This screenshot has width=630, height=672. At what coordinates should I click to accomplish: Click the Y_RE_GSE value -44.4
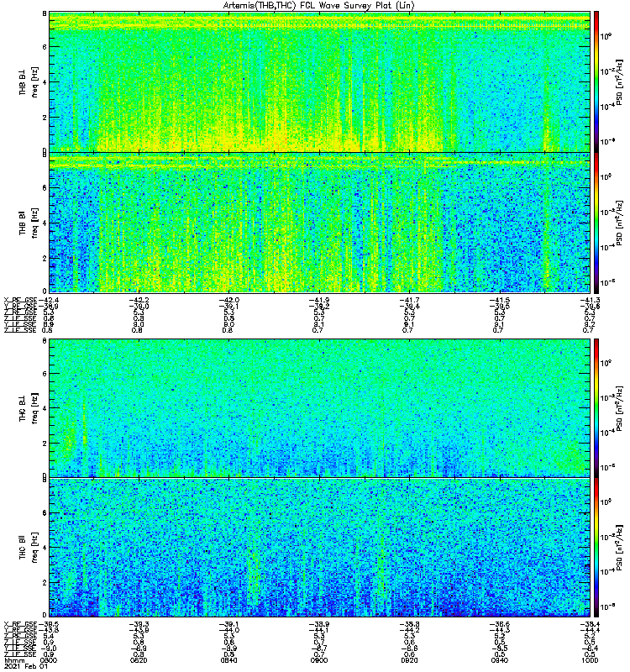(590, 630)
